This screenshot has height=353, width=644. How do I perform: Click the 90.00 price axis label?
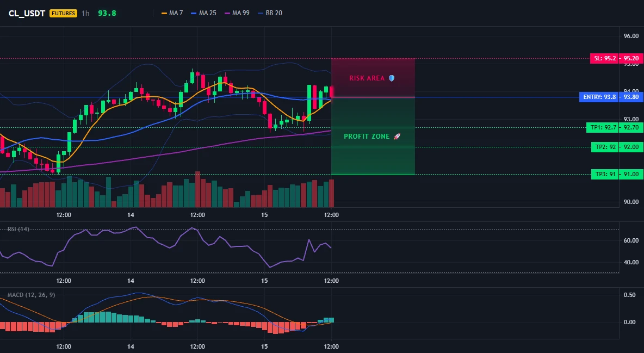pos(631,202)
